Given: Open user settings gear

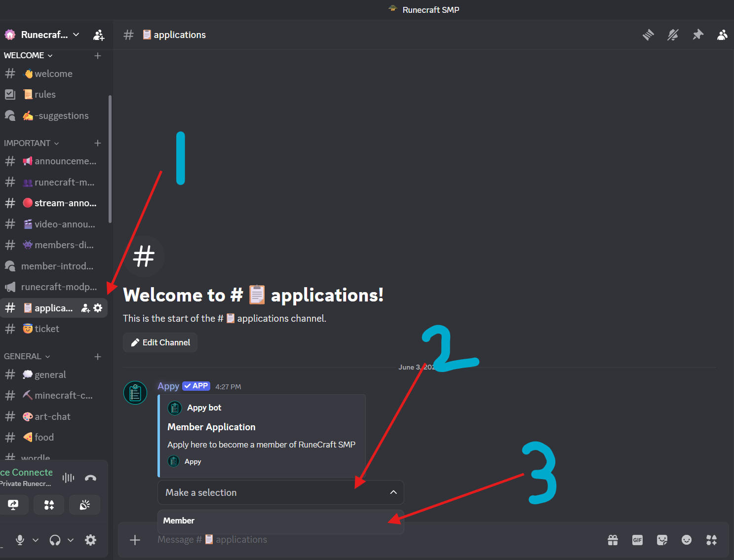Looking at the screenshot, I should point(90,540).
